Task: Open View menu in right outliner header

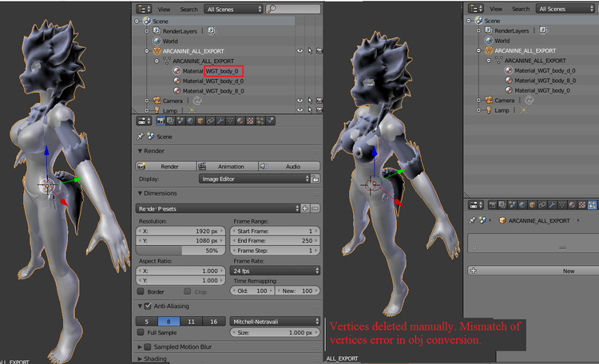Action: [496, 9]
